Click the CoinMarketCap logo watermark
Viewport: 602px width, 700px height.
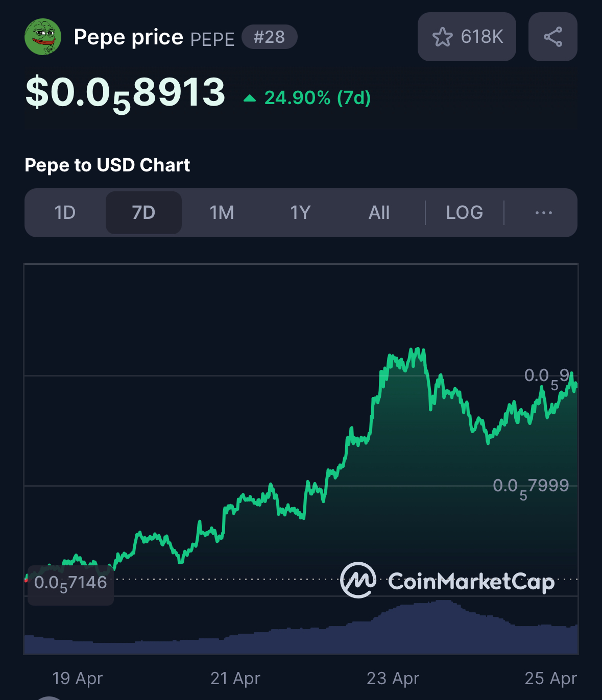[447, 581]
